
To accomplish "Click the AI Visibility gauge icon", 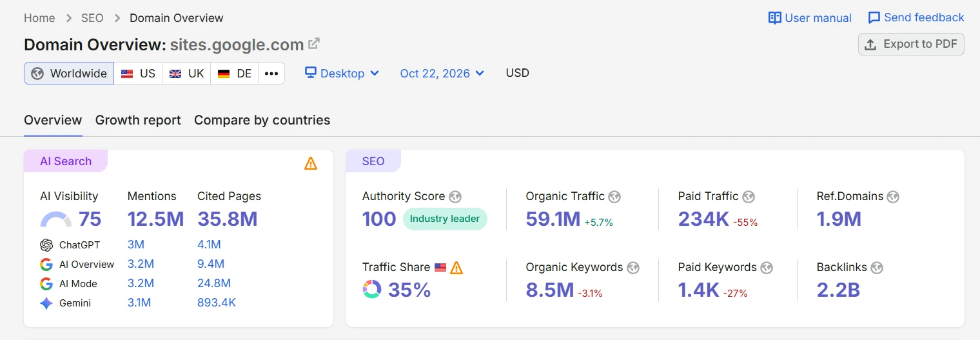I will pyautogui.click(x=56, y=219).
